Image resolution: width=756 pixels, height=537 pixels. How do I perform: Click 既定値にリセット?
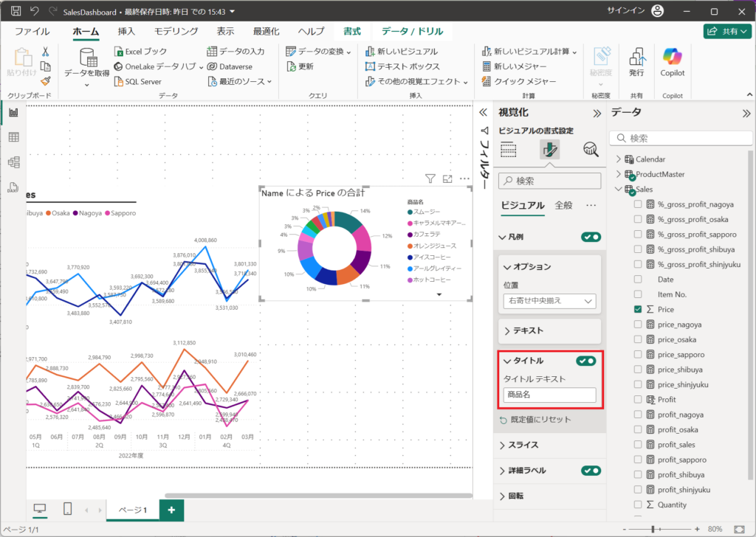tap(535, 420)
